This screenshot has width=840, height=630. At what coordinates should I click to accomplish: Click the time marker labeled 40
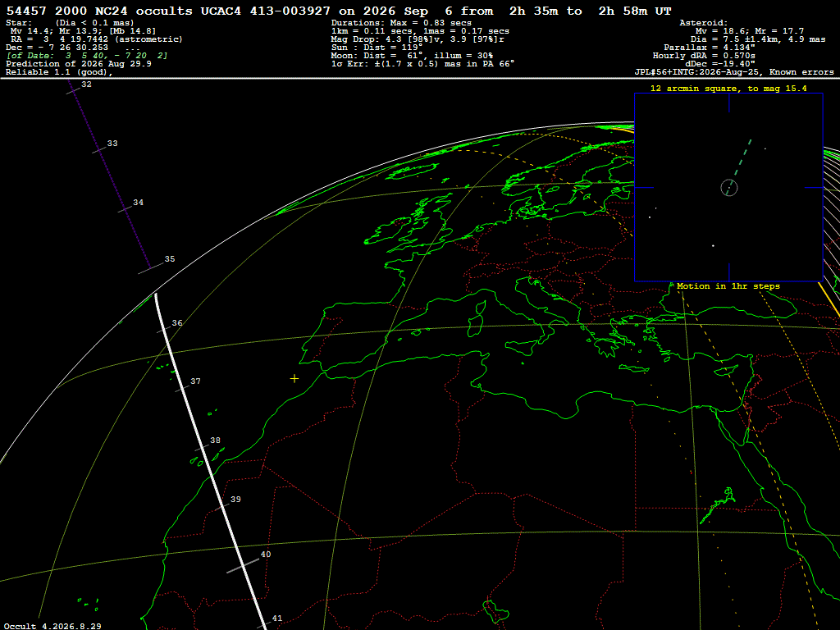pyautogui.click(x=266, y=555)
